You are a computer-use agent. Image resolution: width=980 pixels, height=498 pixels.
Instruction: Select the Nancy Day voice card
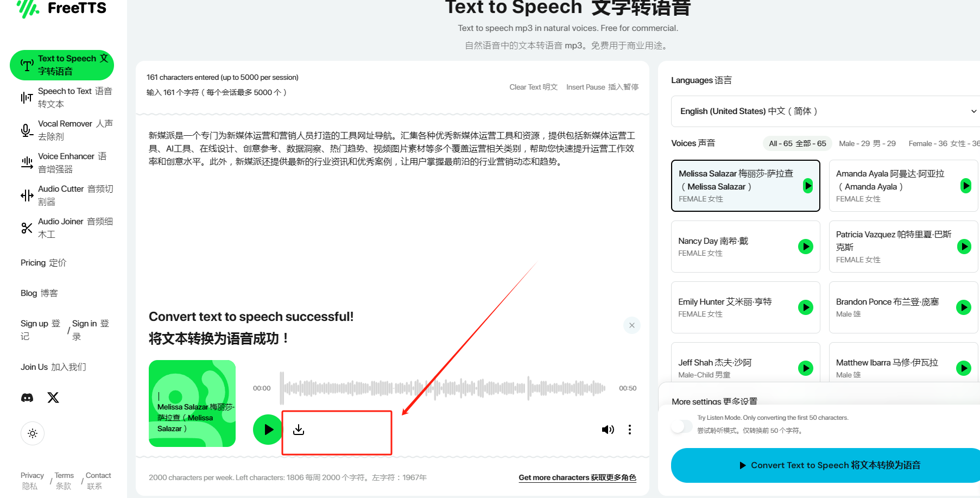point(745,247)
